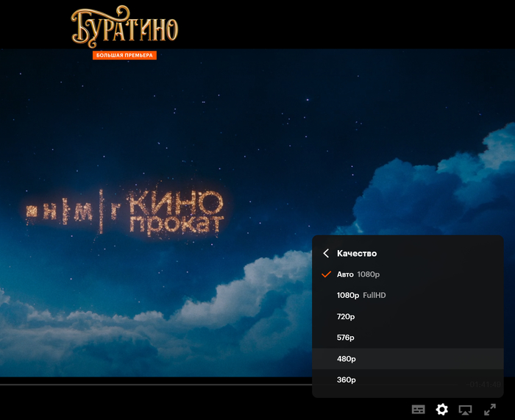Close settings via the gear icon
Viewport: 515px width, 420px height.
pos(441,410)
